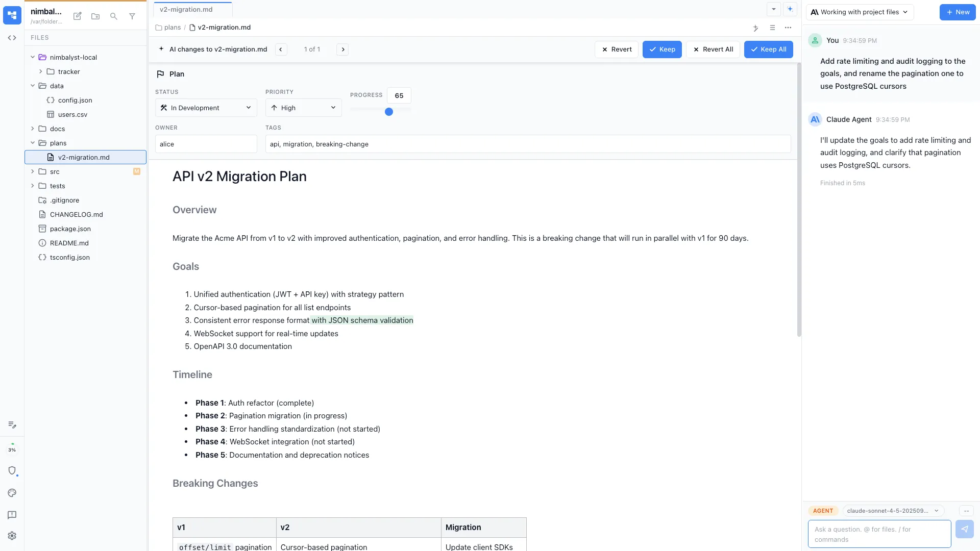
Task: Expand the tracker folder
Action: tap(41, 71)
